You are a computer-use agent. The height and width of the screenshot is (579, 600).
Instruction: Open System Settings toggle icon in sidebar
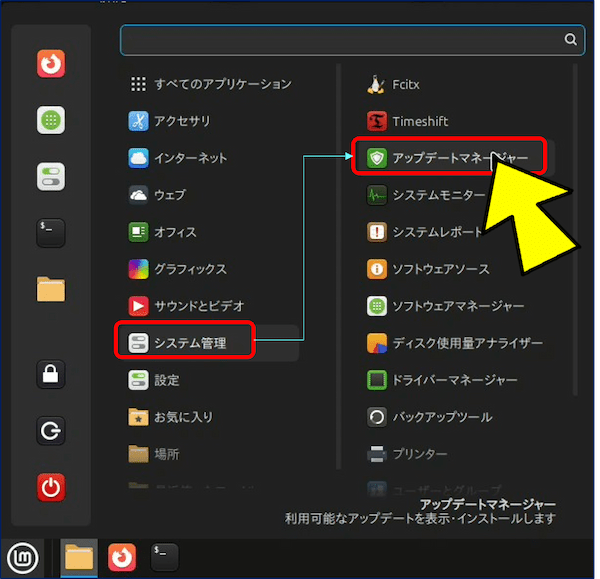[51, 177]
